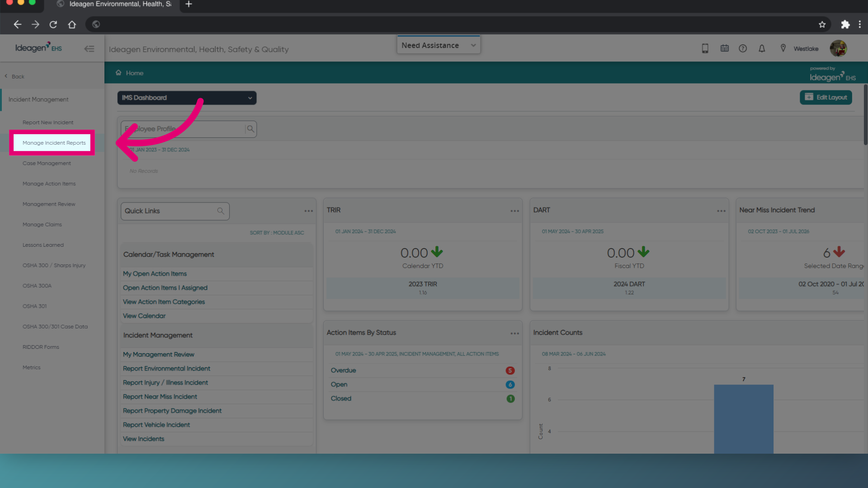The height and width of the screenshot is (488, 868).
Task: Go forward with the browser forward arrow
Action: (x=35, y=24)
